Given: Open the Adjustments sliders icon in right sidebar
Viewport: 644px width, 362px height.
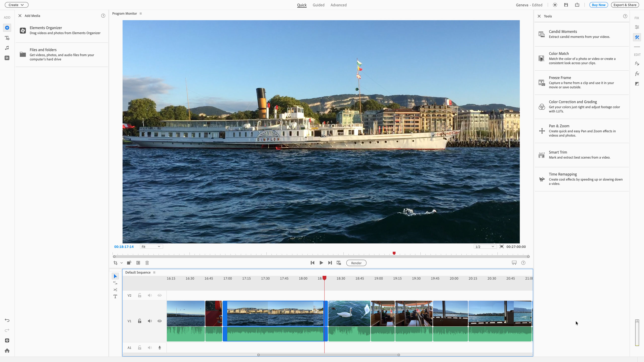Looking at the screenshot, I should tap(637, 27).
